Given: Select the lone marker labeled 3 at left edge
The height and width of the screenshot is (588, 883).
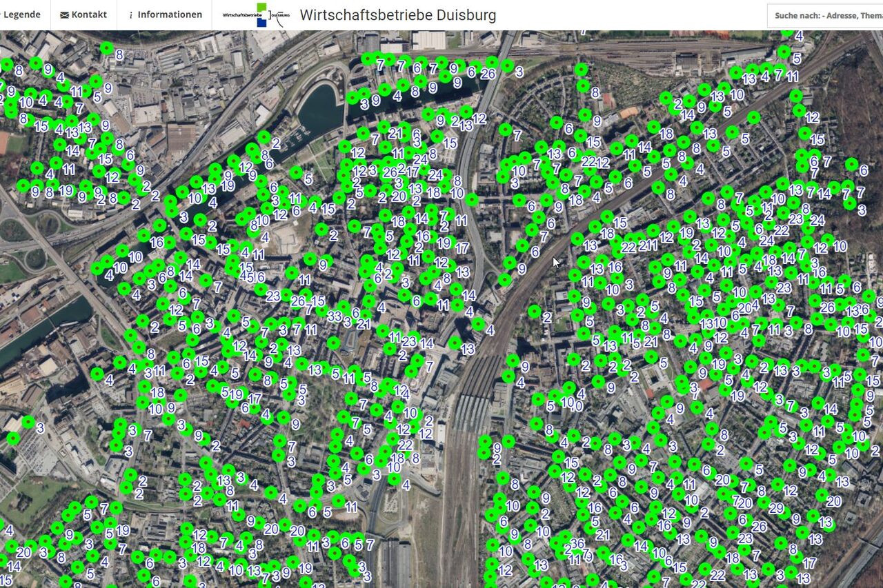Looking at the screenshot, I should (28, 422).
